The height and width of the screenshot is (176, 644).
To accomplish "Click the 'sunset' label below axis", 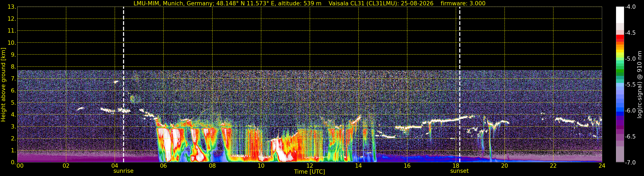I will 459,171.
